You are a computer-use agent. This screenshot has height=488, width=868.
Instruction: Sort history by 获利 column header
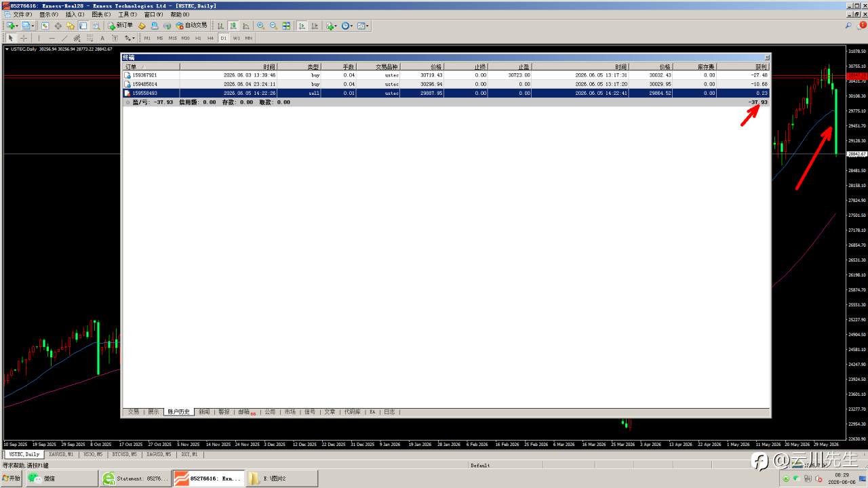coord(743,66)
